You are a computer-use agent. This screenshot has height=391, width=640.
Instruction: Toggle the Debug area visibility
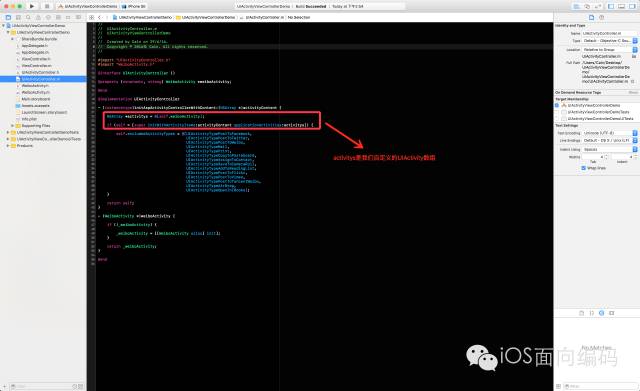coord(621,7)
